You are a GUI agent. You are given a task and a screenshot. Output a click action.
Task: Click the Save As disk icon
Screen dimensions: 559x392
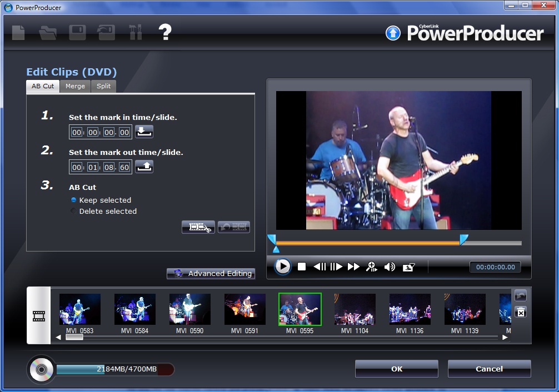click(x=106, y=32)
